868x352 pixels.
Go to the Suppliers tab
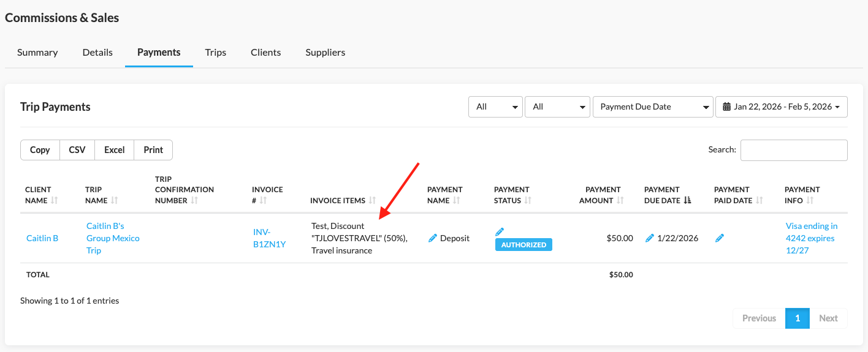point(325,52)
